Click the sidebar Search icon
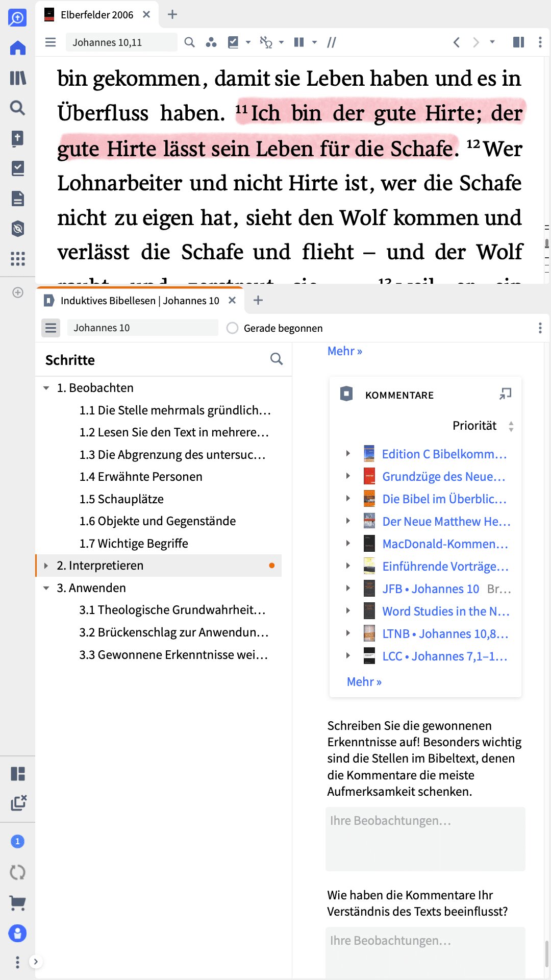 tap(17, 108)
